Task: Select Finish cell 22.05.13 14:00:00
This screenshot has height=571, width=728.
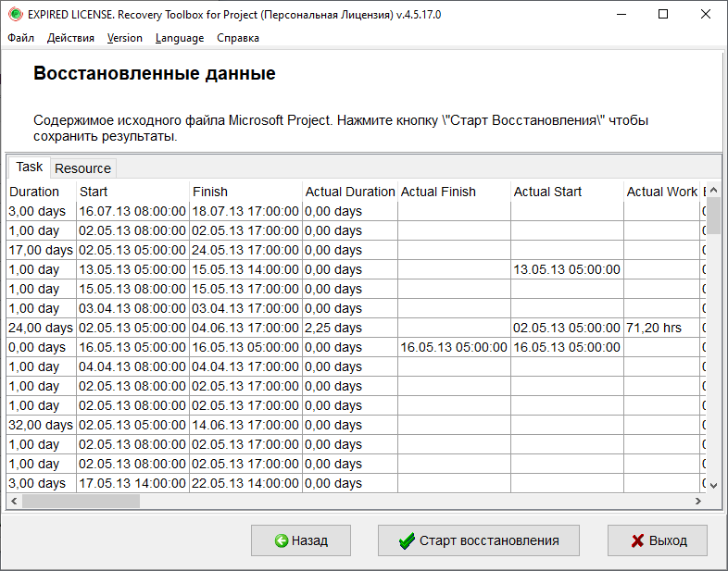Action: pos(246,483)
